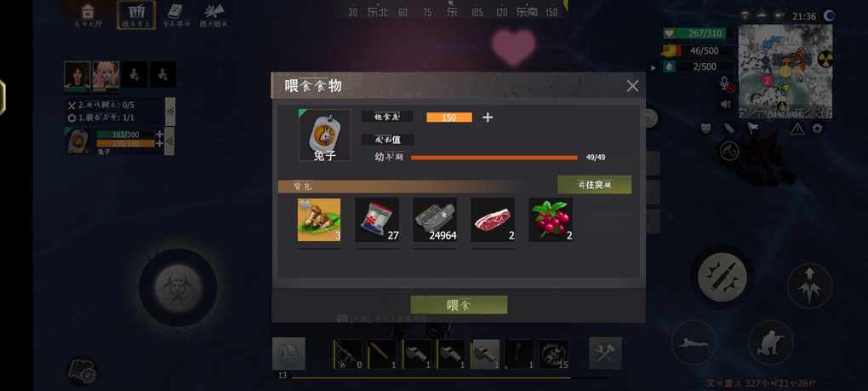Toggle the speaker sound icon
Viewport: 868px width, 391px height.
[x=726, y=104]
